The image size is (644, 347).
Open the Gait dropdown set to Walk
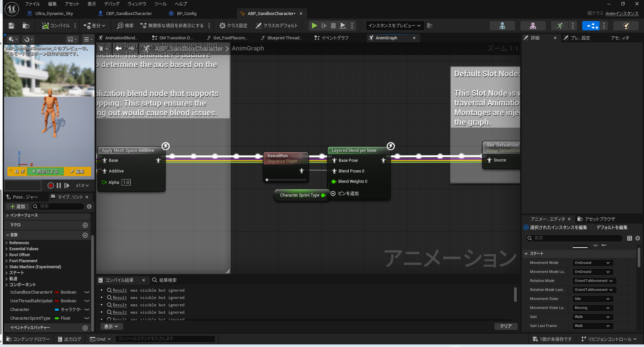point(593,317)
